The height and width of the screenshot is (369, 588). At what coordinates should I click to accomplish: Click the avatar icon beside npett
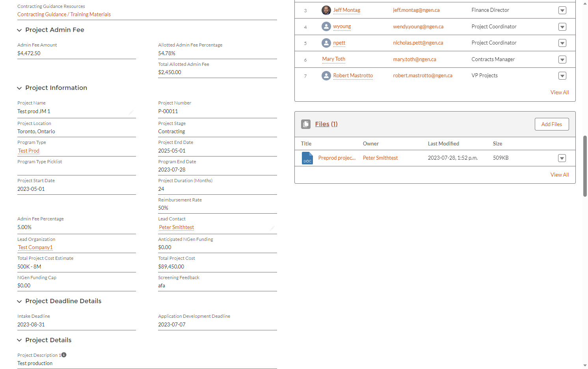[x=326, y=43]
